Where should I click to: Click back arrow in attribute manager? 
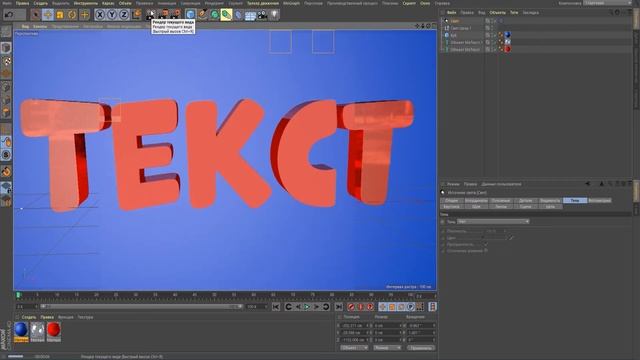pos(588,184)
